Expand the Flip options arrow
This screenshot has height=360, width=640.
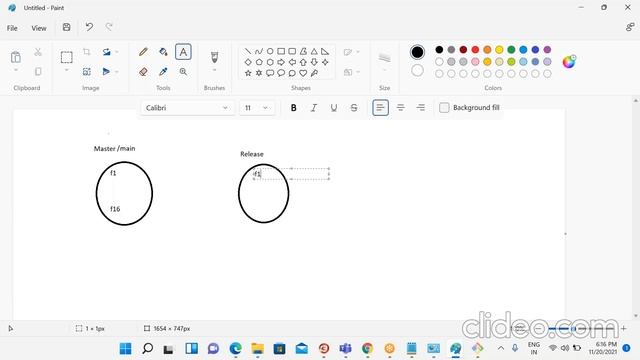[117, 72]
